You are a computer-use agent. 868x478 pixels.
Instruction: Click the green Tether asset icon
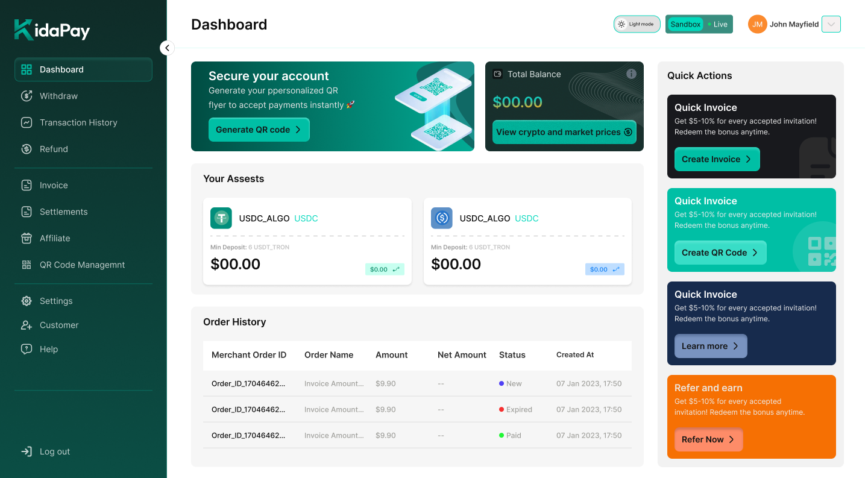[x=221, y=218]
